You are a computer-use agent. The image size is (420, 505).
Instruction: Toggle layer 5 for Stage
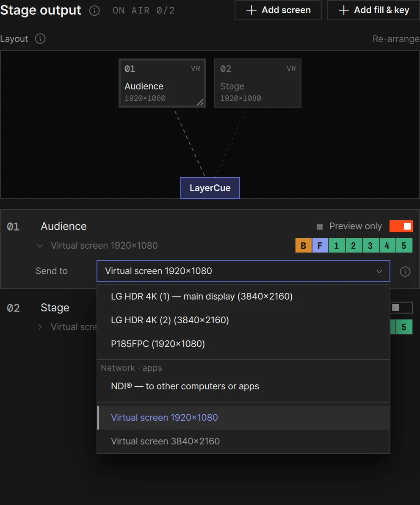point(404,327)
